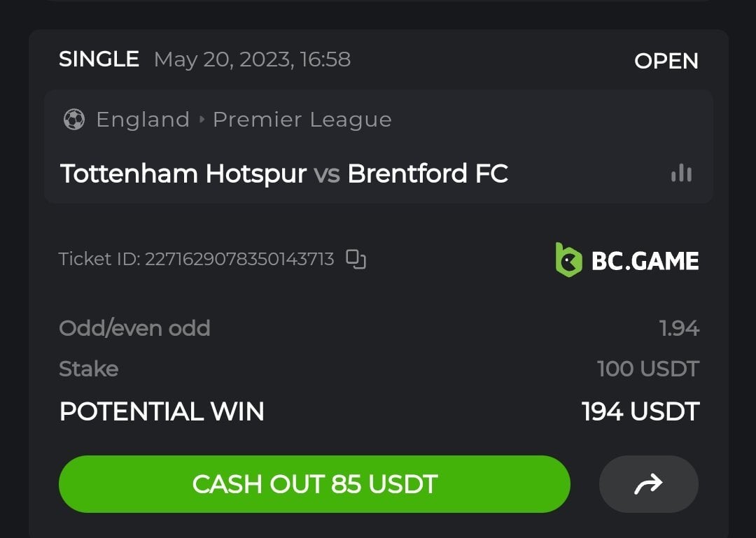Tap the Brentford FC team name
Screen dimensions: 756x538
pyautogui.click(x=428, y=174)
